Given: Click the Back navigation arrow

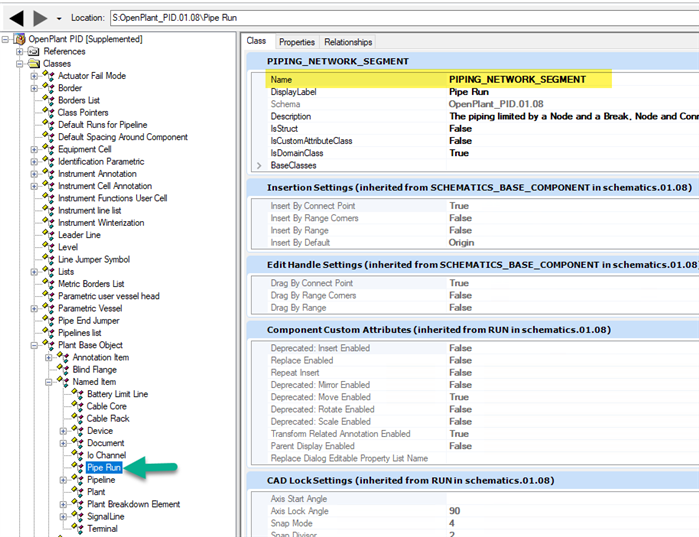Looking at the screenshot, I should pos(16,18).
